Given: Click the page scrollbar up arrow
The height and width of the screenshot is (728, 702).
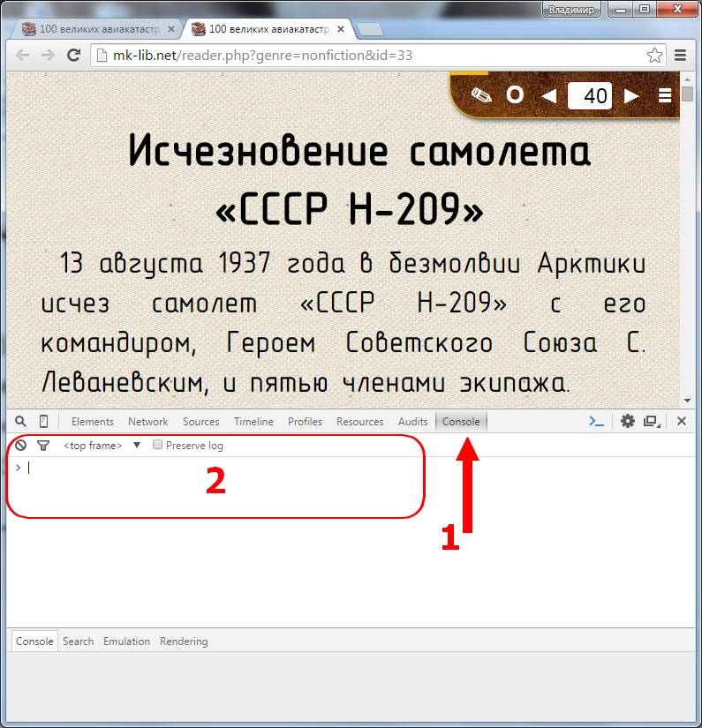Looking at the screenshot, I should 688,79.
